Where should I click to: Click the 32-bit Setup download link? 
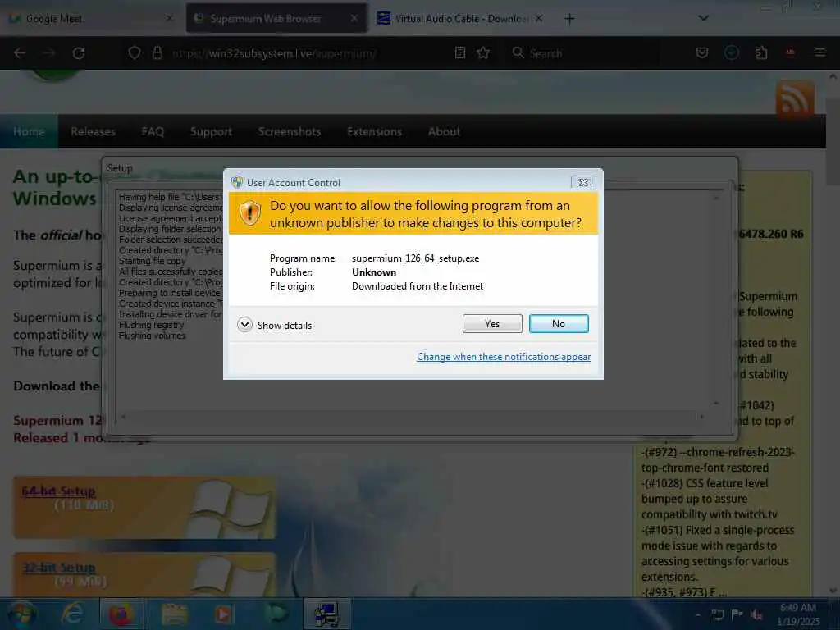click(x=58, y=568)
